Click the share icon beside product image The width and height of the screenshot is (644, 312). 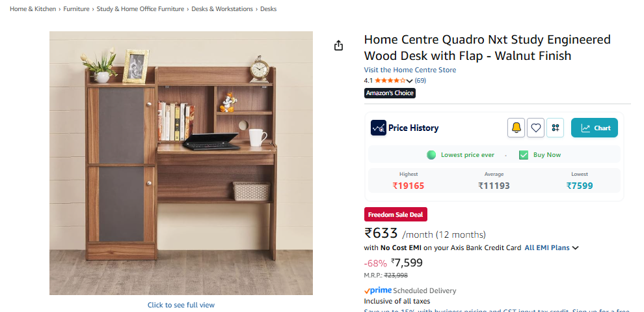[x=338, y=45]
